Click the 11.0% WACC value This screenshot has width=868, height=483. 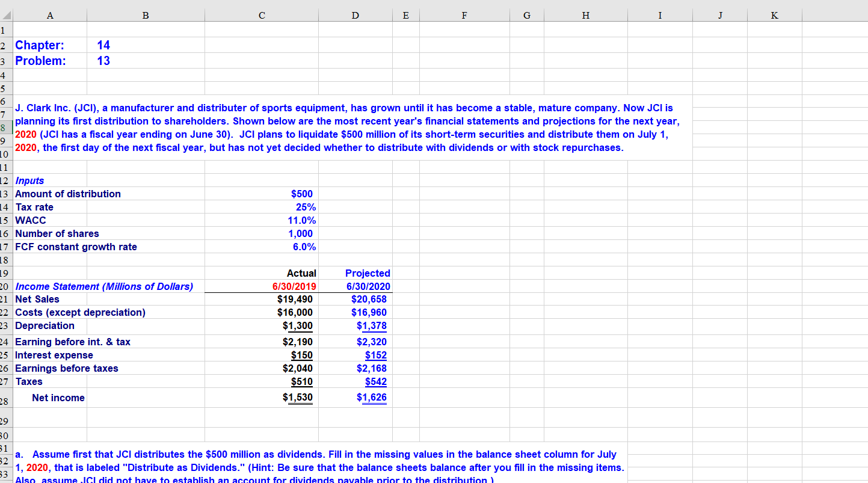pyautogui.click(x=302, y=220)
